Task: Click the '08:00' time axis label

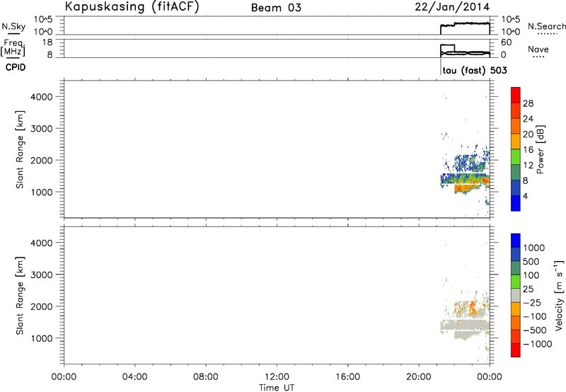Action: pos(205,377)
